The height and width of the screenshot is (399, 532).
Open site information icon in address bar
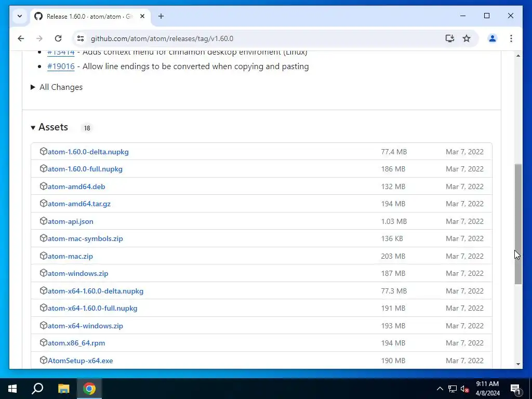(x=81, y=38)
